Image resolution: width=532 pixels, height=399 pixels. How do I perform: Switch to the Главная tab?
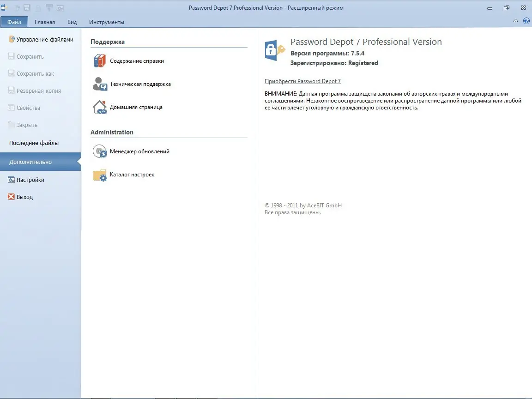(x=45, y=22)
